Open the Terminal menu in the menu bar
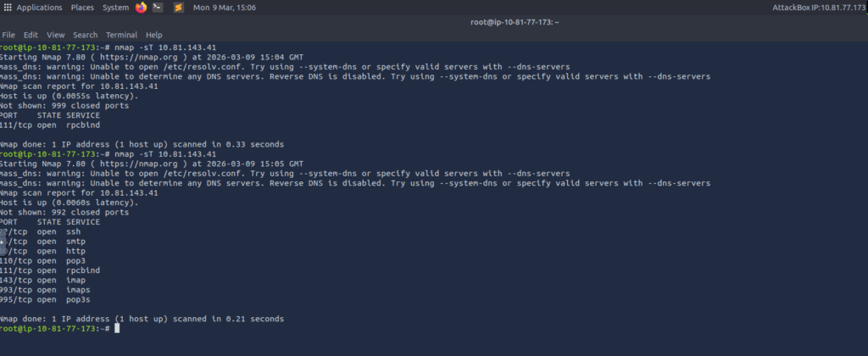This screenshot has height=356, width=868. click(x=122, y=34)
